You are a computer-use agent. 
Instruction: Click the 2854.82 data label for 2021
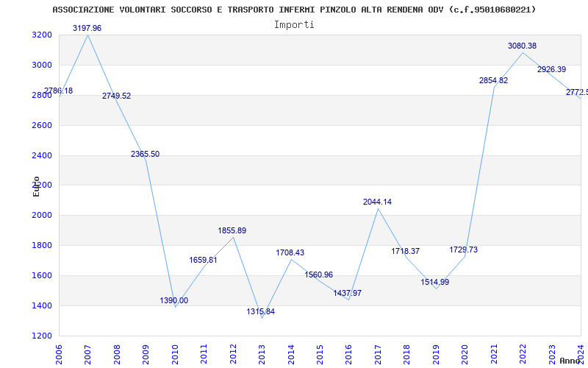tap(493, 80)
